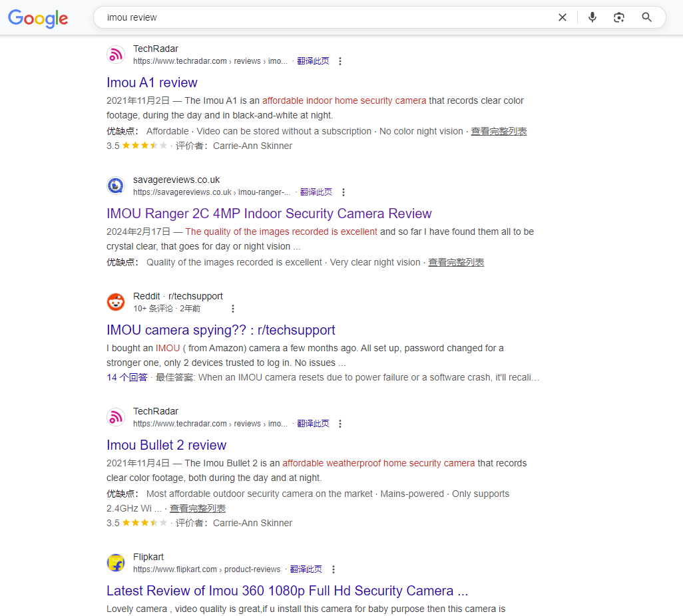Viewport: 683px width, 616px height.
Task: Click the Flipkart site name
Action: click(148, 557)
